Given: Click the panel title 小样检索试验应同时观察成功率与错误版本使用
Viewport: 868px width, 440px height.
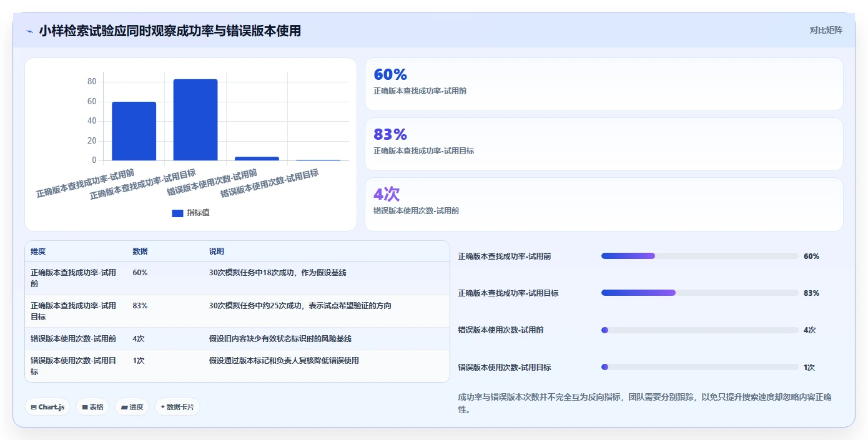Looking at the screenshot, I should [170, 31].
